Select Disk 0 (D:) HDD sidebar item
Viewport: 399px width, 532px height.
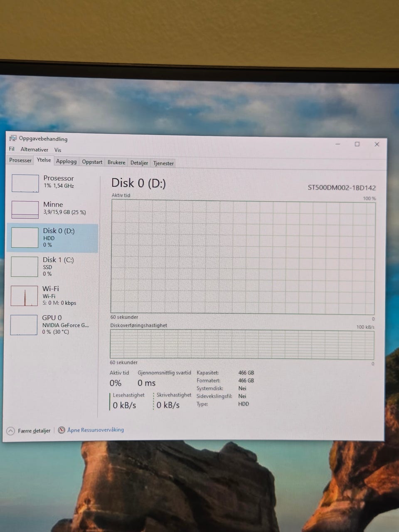pos(53,238)
